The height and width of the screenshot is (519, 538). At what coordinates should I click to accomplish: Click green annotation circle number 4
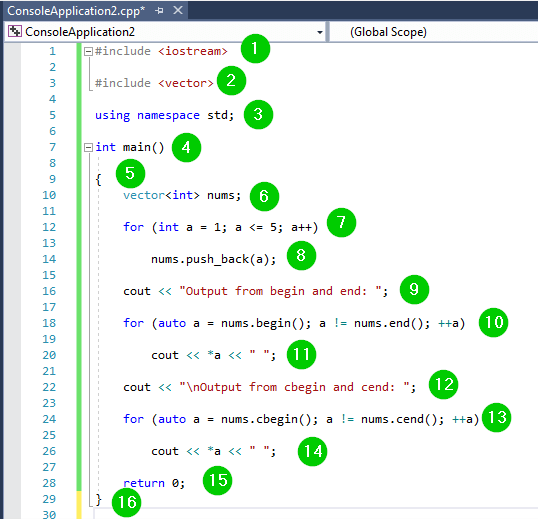coord(186,148)
